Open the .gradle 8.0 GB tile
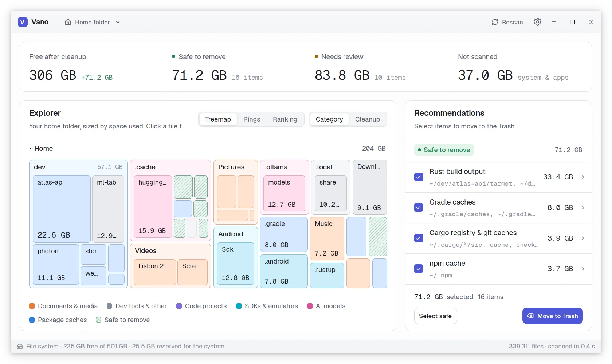Image resolution: width=612 pixels, height=364 pixels. coord(284,234)
